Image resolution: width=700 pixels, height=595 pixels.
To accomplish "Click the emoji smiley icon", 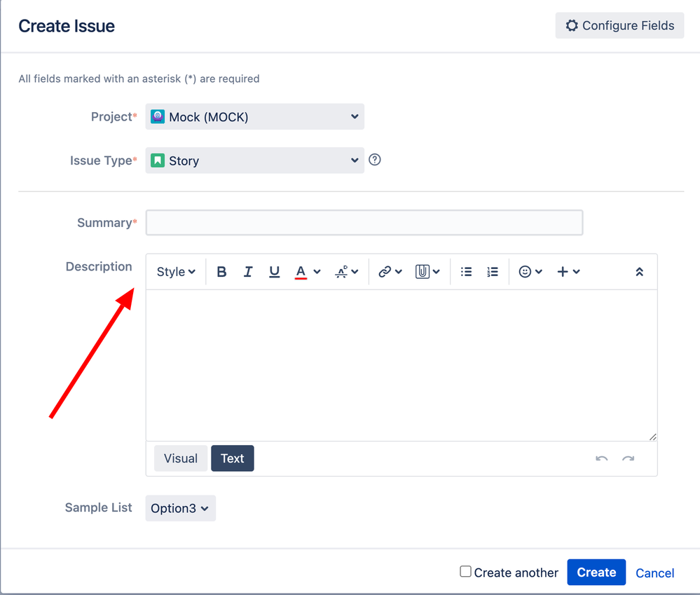I will [x=525, y=272].
